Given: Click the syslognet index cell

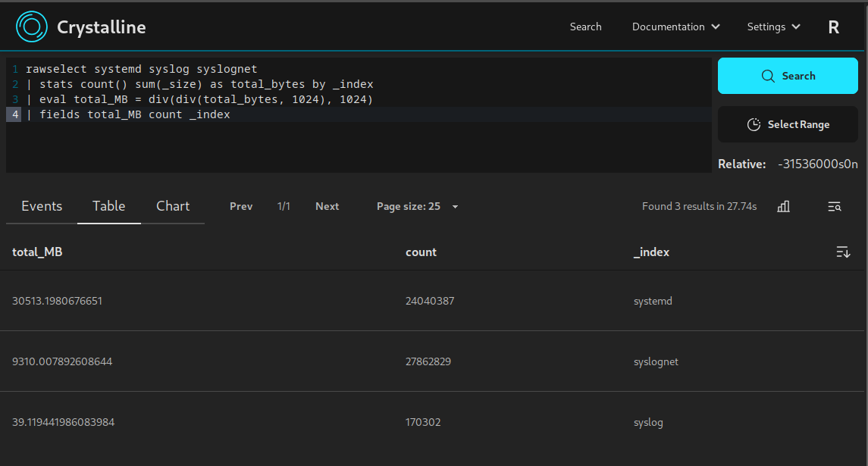Looking at the screenshot, I should coord(656,361).
